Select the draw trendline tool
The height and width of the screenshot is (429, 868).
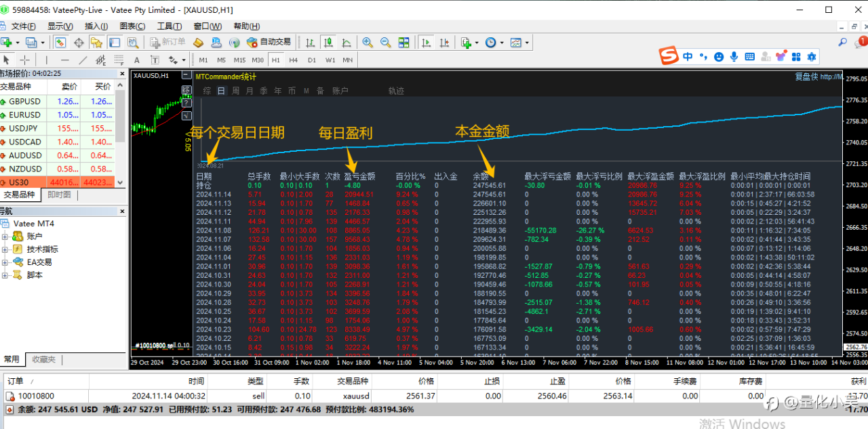[x=84, y=60]
